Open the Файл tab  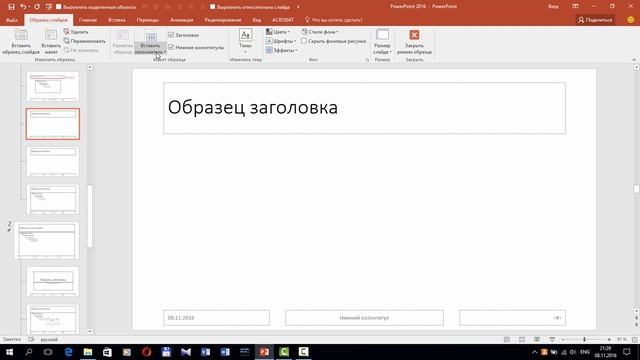click(12, 20)
